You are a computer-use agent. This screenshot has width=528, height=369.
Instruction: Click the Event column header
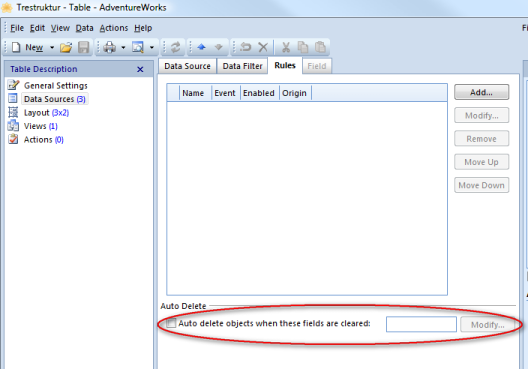coord(225,93)
